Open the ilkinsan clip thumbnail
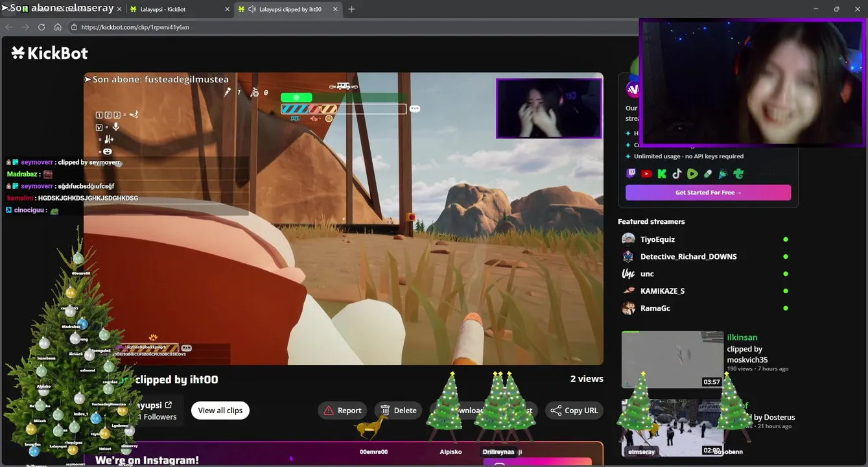Viewport: 868px width, 467px height. (672, 359)
